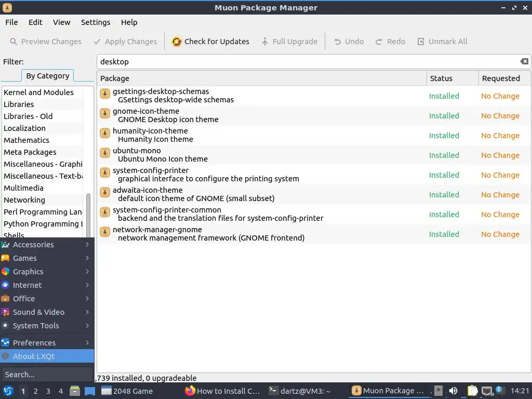The width and height of the screenshot is (532, 399).
Task: Sort by the Package column header
Action: tap(262, 78)
